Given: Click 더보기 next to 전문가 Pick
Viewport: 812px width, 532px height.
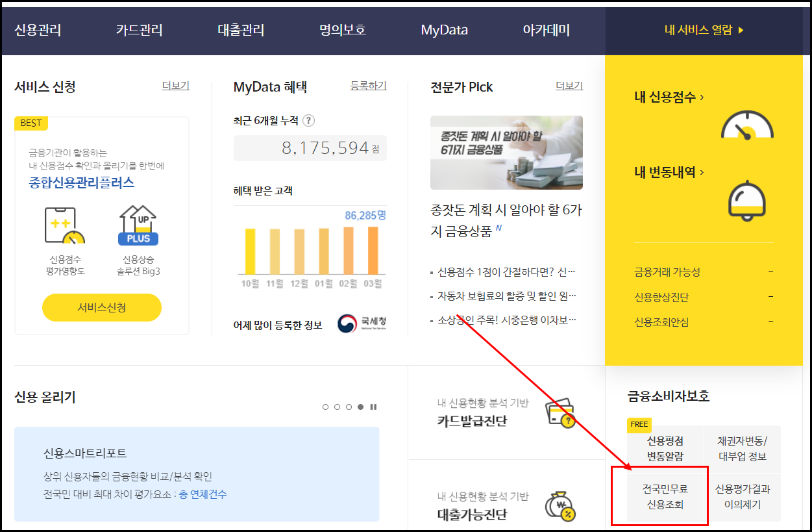Looking at the screenshot, I should click(569, 86).
